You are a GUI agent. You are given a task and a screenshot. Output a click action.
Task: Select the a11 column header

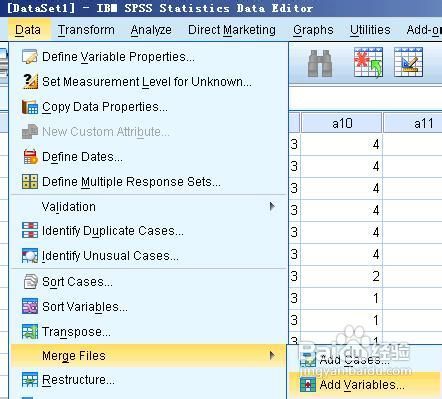tap(413, 123)
